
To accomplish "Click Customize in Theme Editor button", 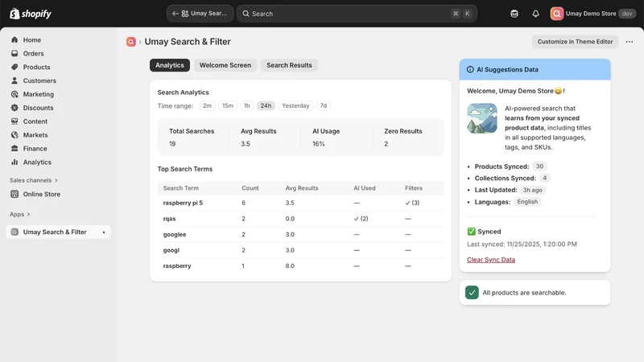I will [x=575, y=42].
